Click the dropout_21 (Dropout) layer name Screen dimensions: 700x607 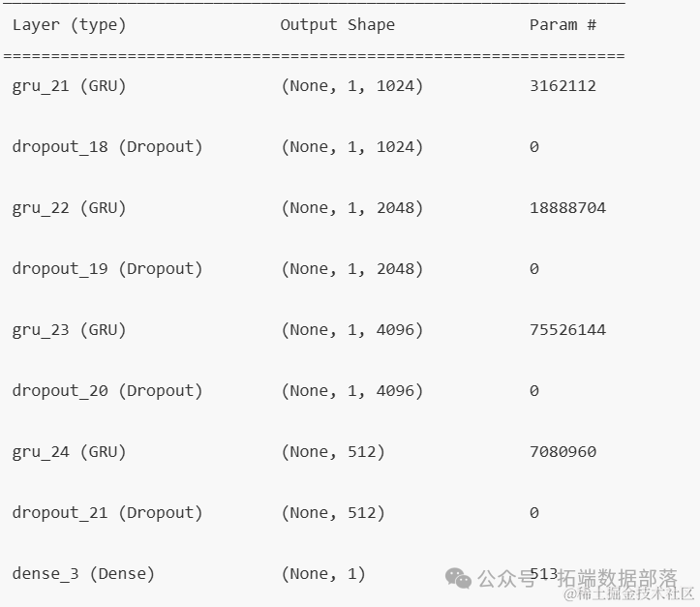pyautogui.click(x=107, y=513)
